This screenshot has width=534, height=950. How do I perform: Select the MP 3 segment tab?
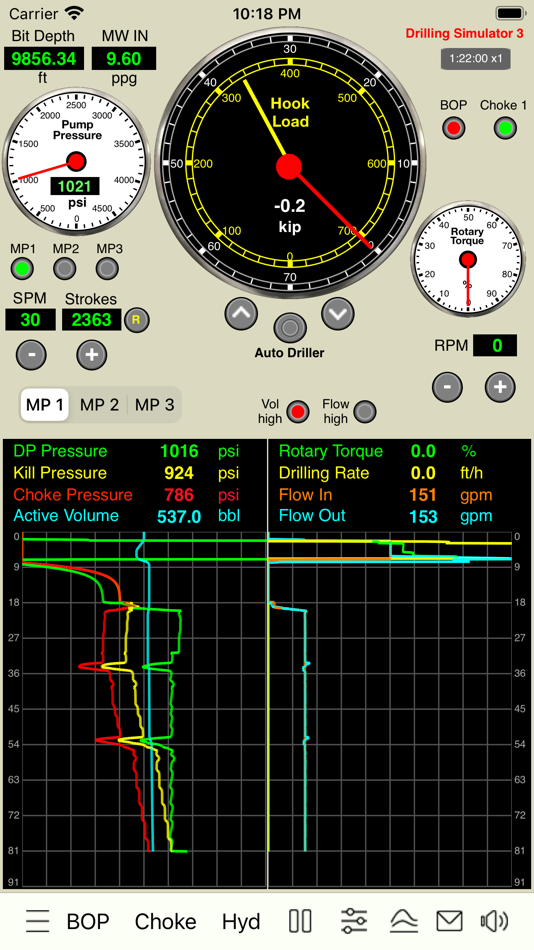[154, 405]
